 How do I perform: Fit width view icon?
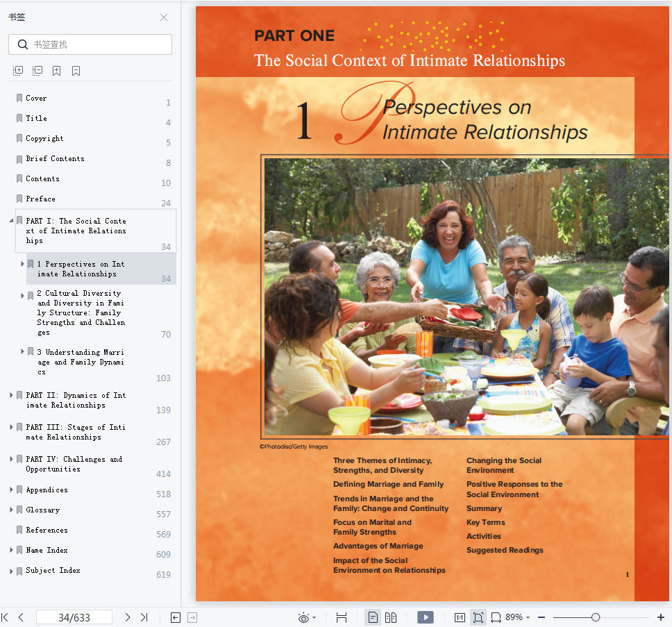[496, 617]
